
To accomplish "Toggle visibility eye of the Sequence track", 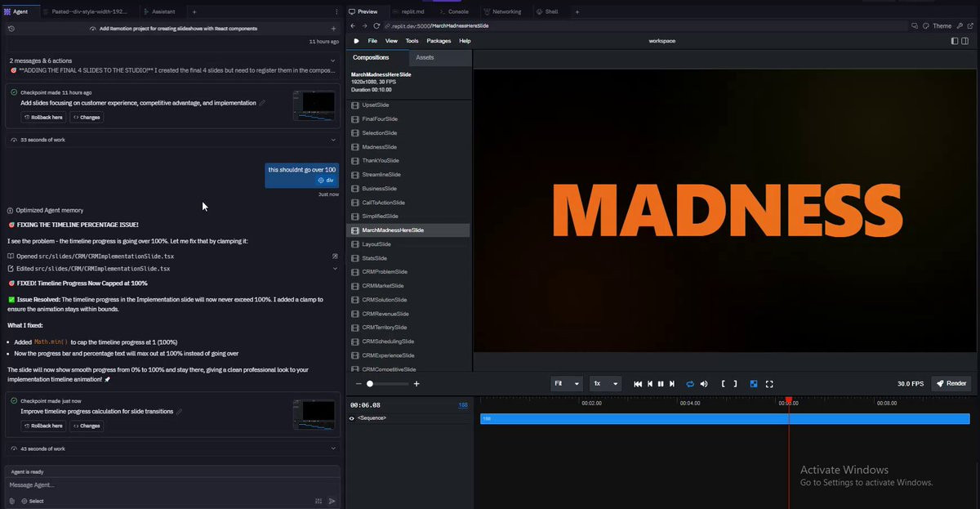I will pyautogui.click(x=353, y=418).
